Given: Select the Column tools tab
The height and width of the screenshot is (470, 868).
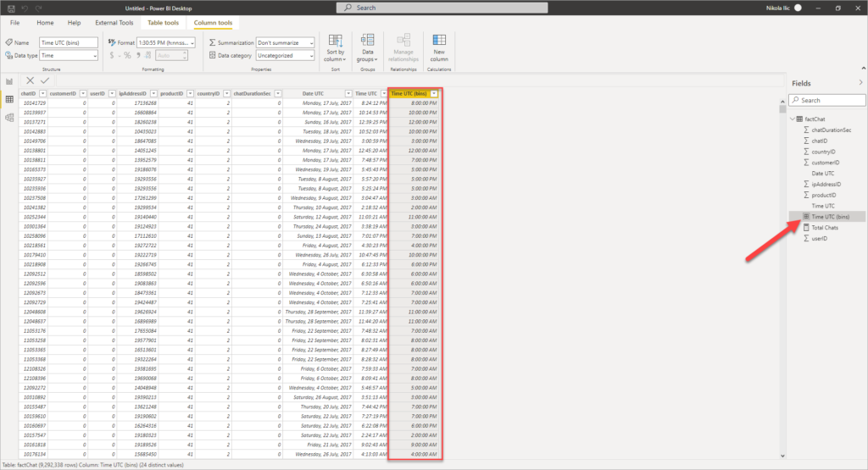Looking at the screenshot, I should pos(213,23).
